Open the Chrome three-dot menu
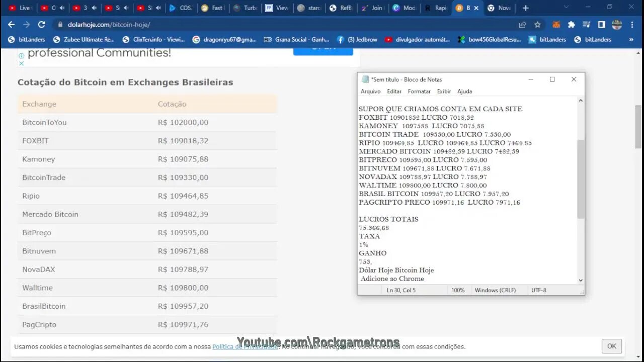This screenshot has width=644, height=362. pos(632,25)
